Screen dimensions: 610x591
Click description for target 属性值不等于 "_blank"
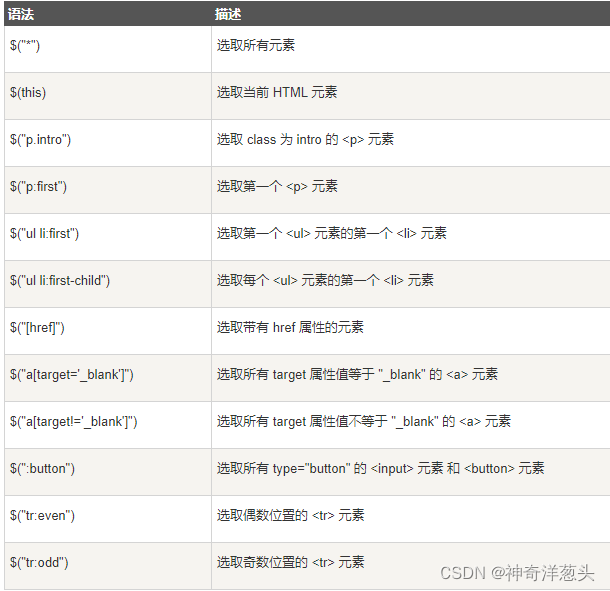click(364, 422)
